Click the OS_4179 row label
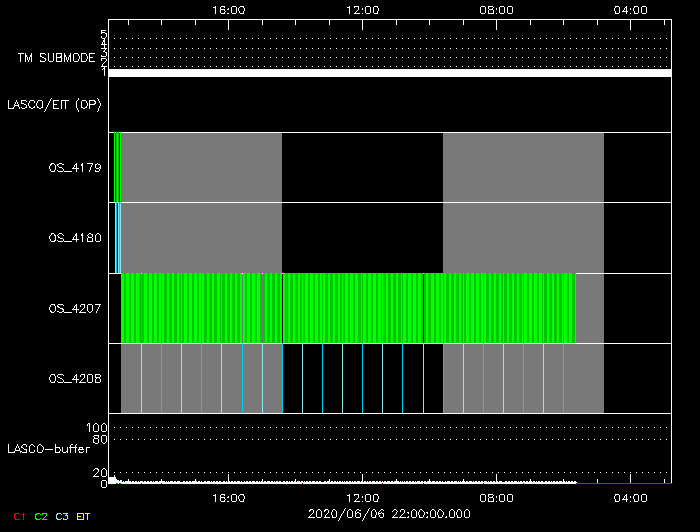Viewport: 700px width, 532px height. coord(75,168)
